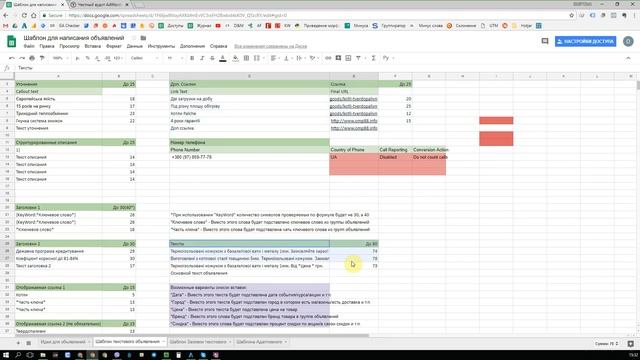Open the text wrapping dropdown

(x=300, y=58)
